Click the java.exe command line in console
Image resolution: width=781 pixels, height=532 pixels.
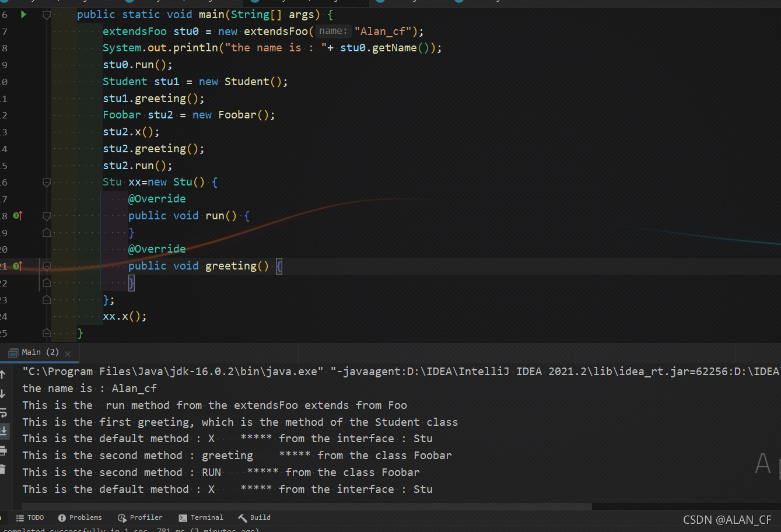(401, 372)
